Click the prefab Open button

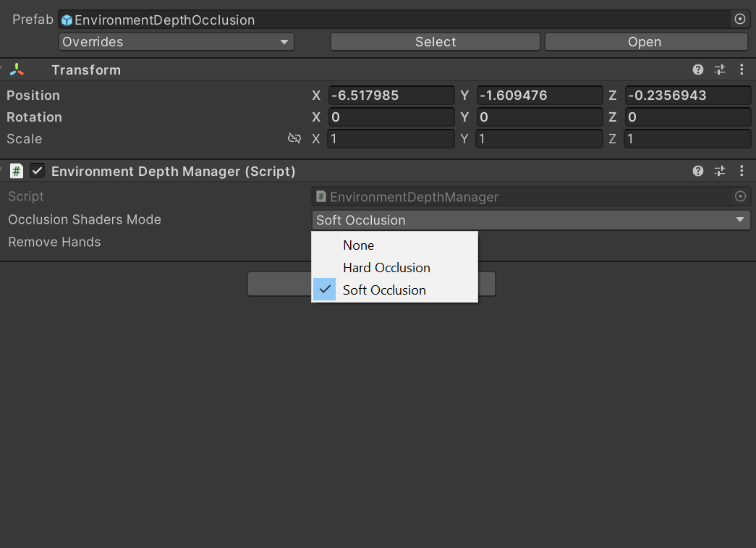coord(646,42)
